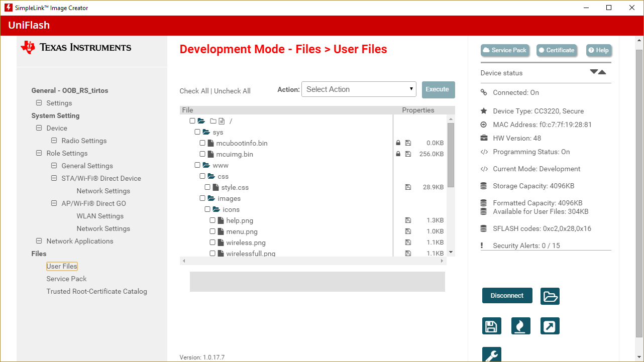The width and height of the screenshot is (644, 362).
Task: Select the help.png checkbox
Action: click(x=212, y=220)
